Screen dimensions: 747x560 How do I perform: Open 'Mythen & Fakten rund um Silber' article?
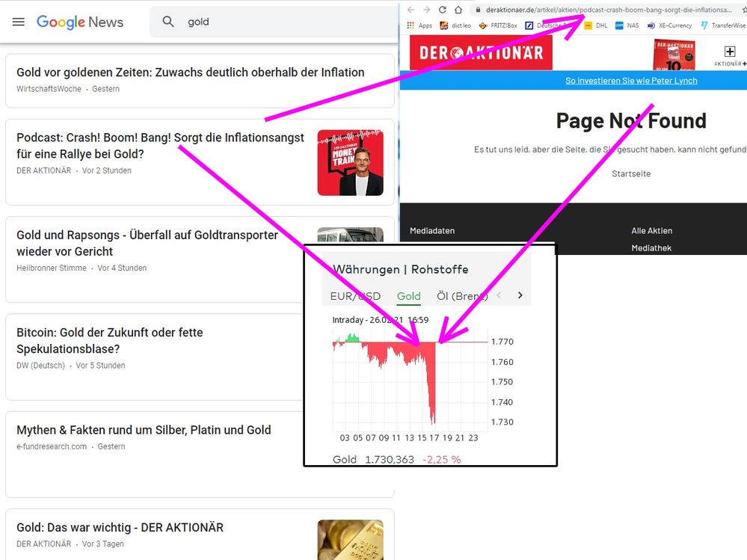pos(144,430)
